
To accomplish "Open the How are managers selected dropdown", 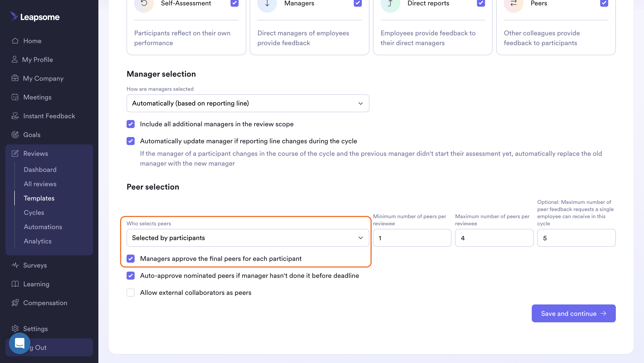I will pyautogui.click(x=248, y=103).
